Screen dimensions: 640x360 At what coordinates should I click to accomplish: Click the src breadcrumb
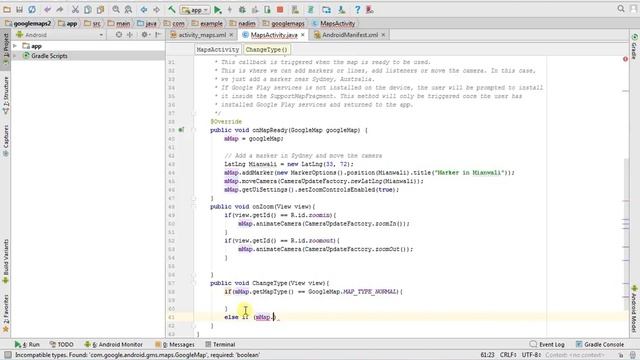(x=92, y=23)
